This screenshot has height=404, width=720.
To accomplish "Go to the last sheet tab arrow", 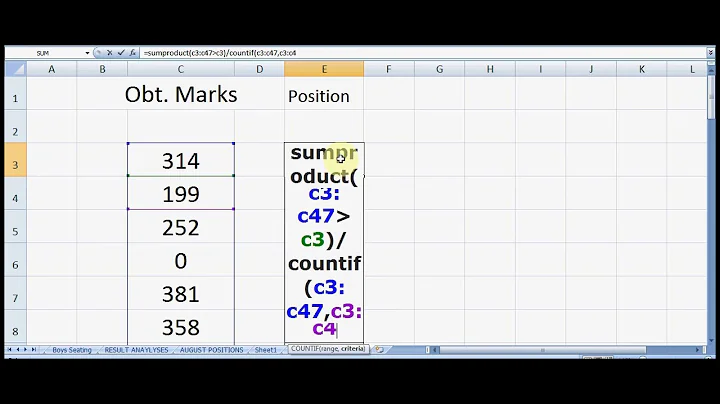I will pos(34,350).
